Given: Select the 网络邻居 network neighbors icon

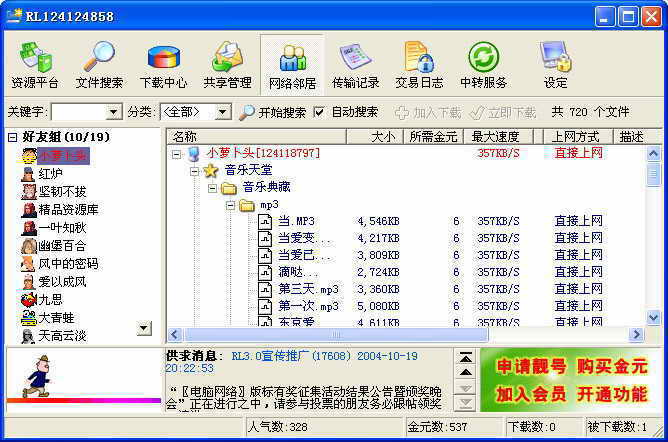Looking at the screenshot, I should (x=292, y=65).
